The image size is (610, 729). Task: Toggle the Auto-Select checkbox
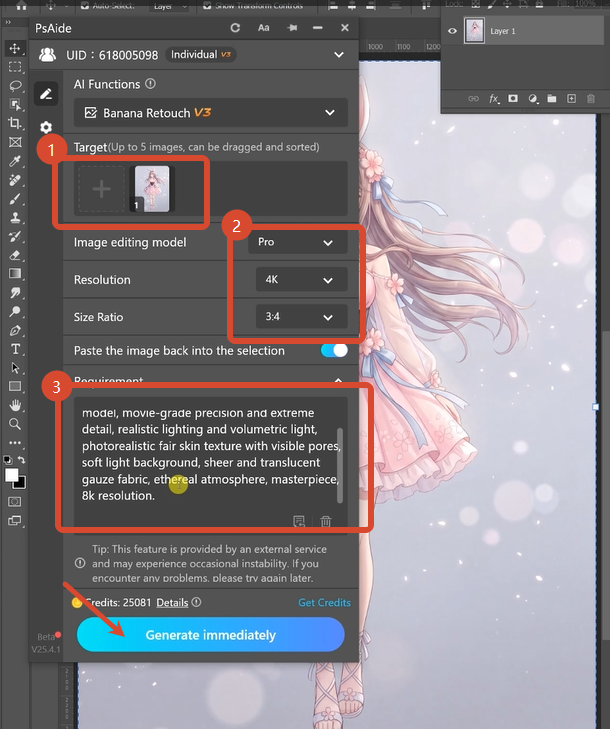point(85,6)
